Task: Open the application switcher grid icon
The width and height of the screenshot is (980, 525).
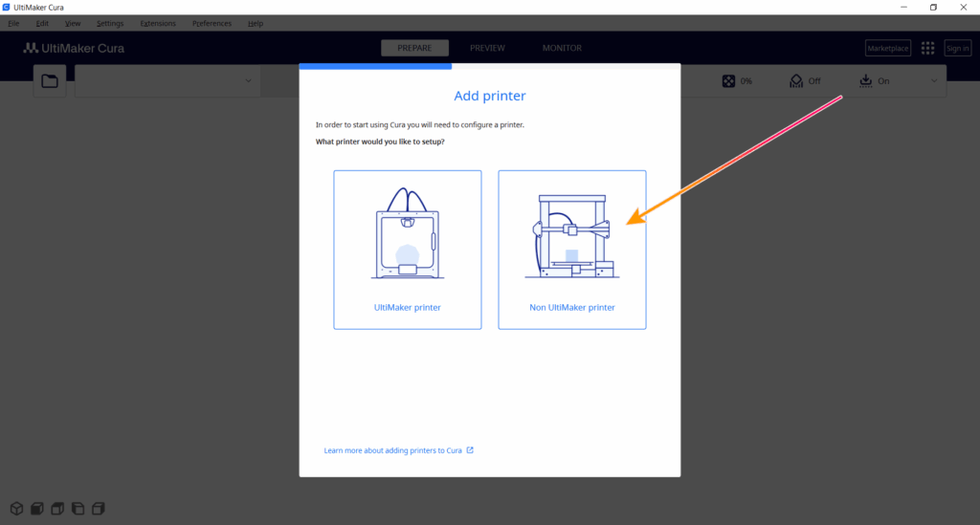Action: coord(927,48)
